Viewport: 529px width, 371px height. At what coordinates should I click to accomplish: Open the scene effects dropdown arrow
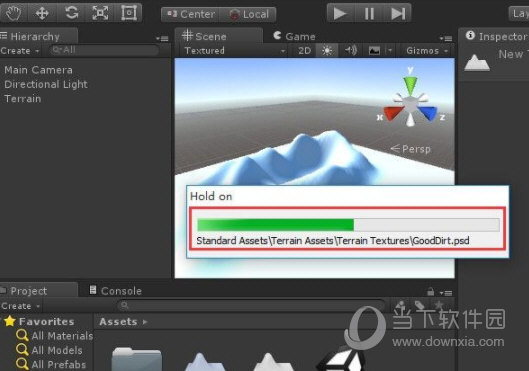390,51
